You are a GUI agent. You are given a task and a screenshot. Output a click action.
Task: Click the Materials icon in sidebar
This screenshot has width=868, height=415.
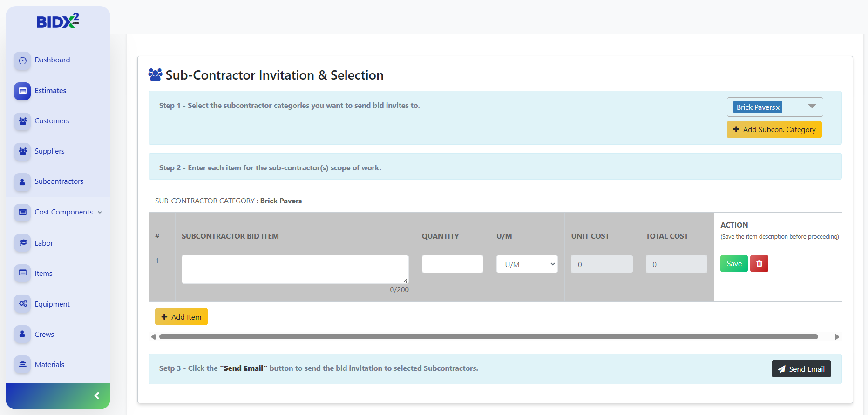(x=22, y=364)
